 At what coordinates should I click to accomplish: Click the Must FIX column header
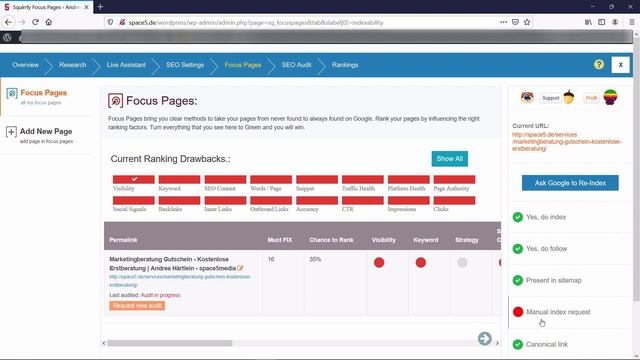280,240
